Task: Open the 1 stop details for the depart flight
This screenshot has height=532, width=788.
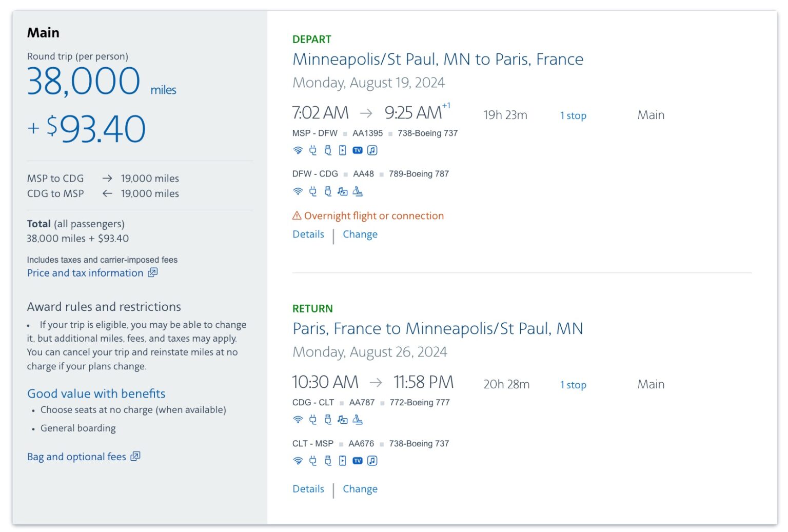Action: pos(573,115)
